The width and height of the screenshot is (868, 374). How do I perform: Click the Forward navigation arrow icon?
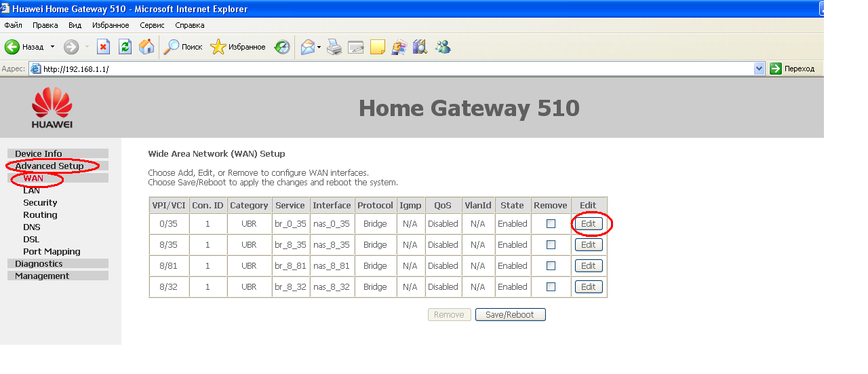pos(71,47)
